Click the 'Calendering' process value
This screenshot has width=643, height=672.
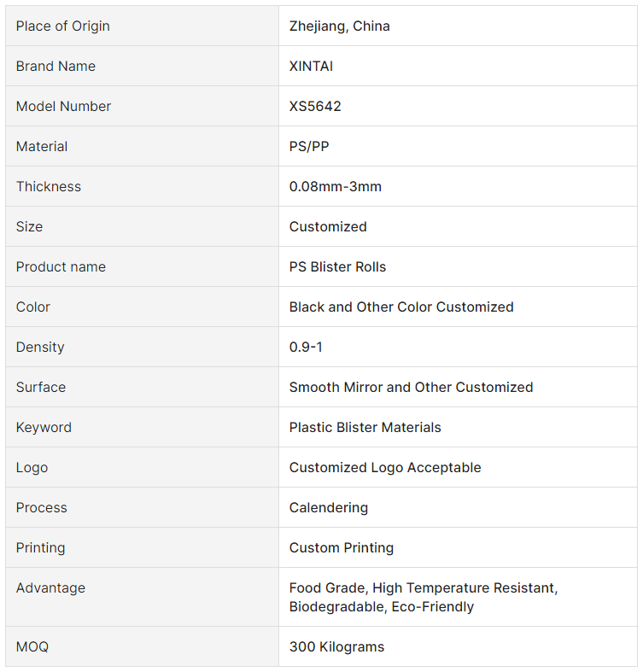click(329, 507)
